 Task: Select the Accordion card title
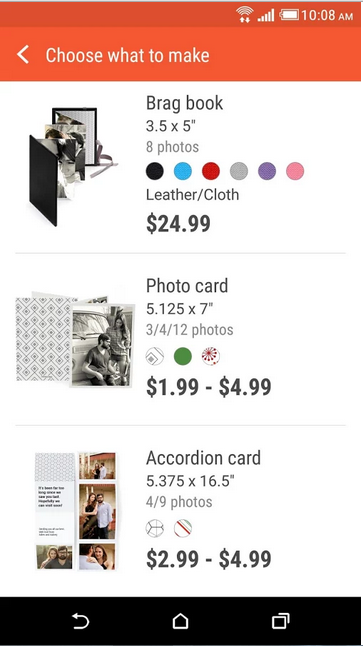(x=203, y=458)
